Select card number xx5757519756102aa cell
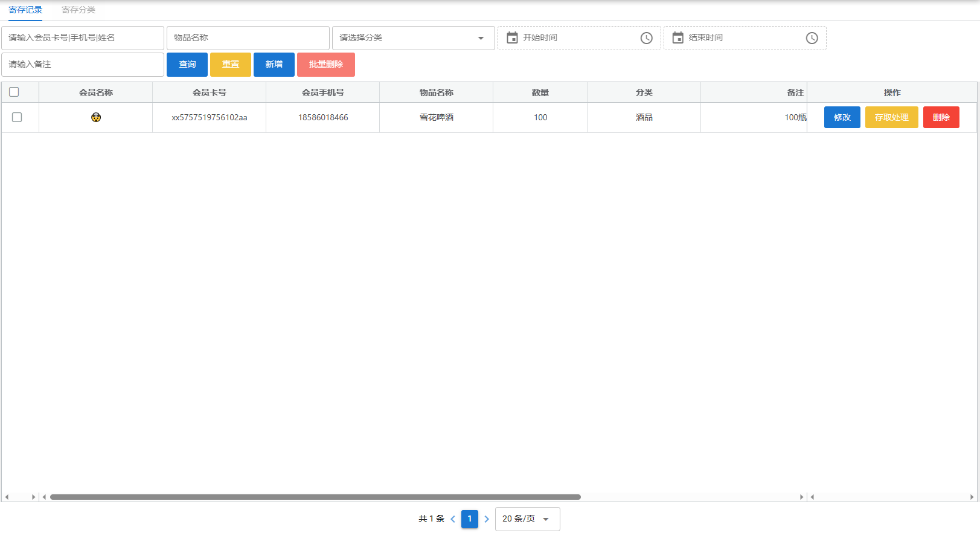Viewport: 980px width, 533px height. pos(210,117)
